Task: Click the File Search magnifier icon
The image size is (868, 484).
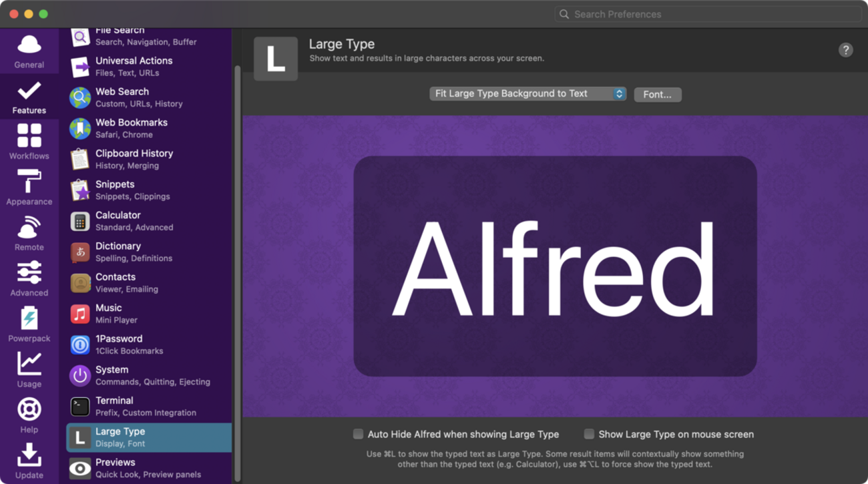Action: (x=80, y=37)
